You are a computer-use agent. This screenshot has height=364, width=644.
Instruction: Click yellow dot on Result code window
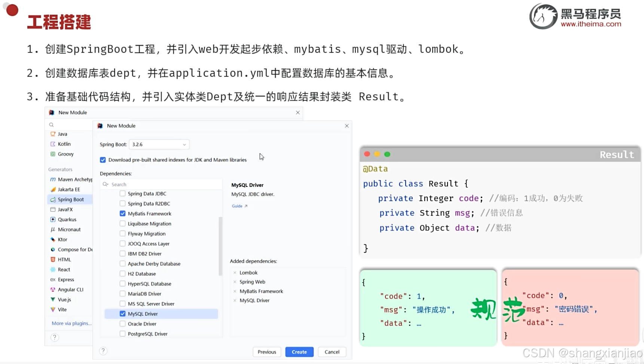pos(377,154)
